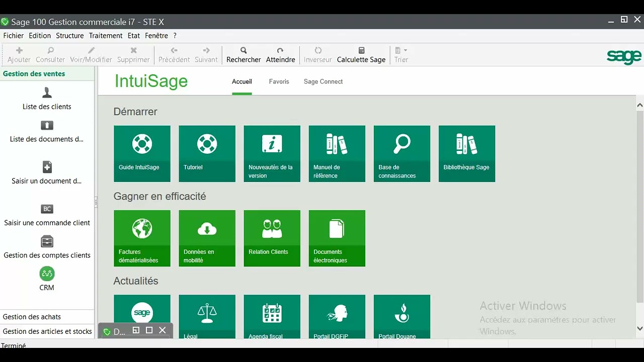Click Saisir une commande client

point(47,215)
